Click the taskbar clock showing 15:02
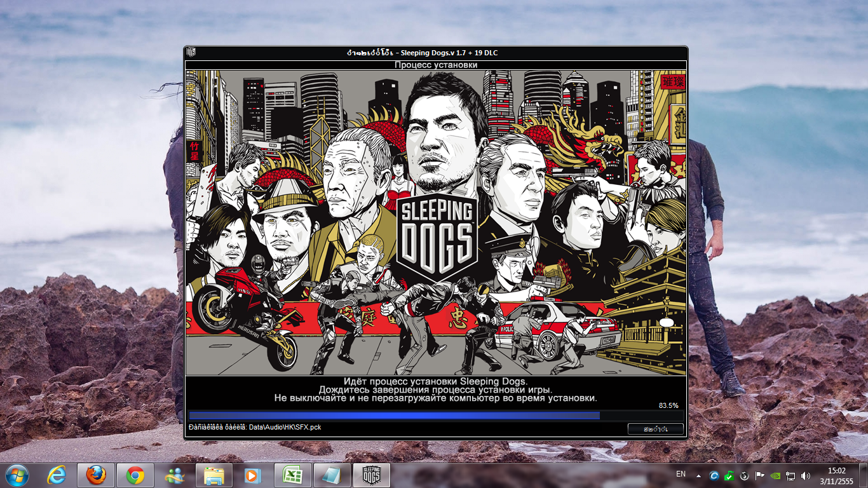The image size is (868, 488). click(836, 475)
